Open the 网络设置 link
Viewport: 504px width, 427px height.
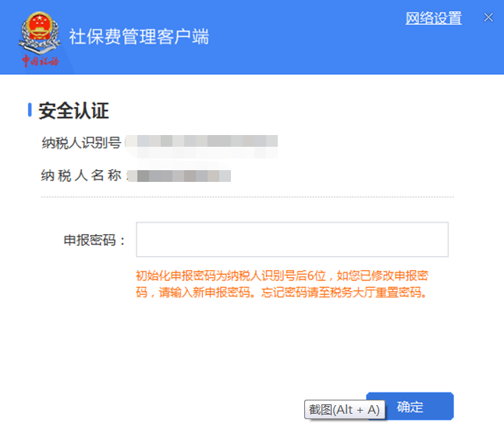click(433, 18)
